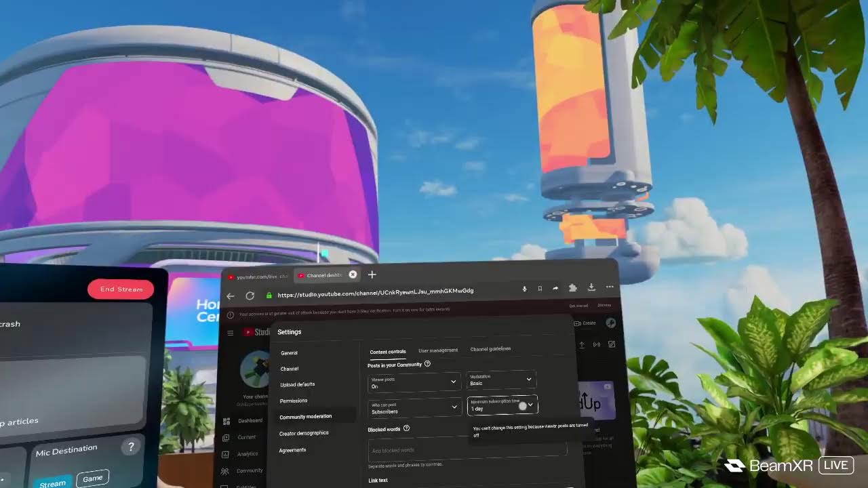This screenshot has width=868, height=488.
Task: Expand the Viewer posts dropdown
Action: coord(414,383)
